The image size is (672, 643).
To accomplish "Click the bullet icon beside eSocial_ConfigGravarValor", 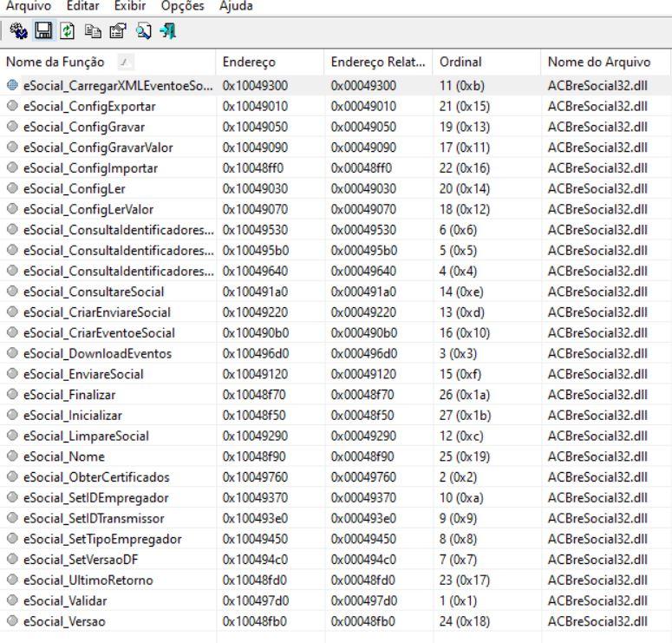I will pyautogui.click(x=12, y=148).
